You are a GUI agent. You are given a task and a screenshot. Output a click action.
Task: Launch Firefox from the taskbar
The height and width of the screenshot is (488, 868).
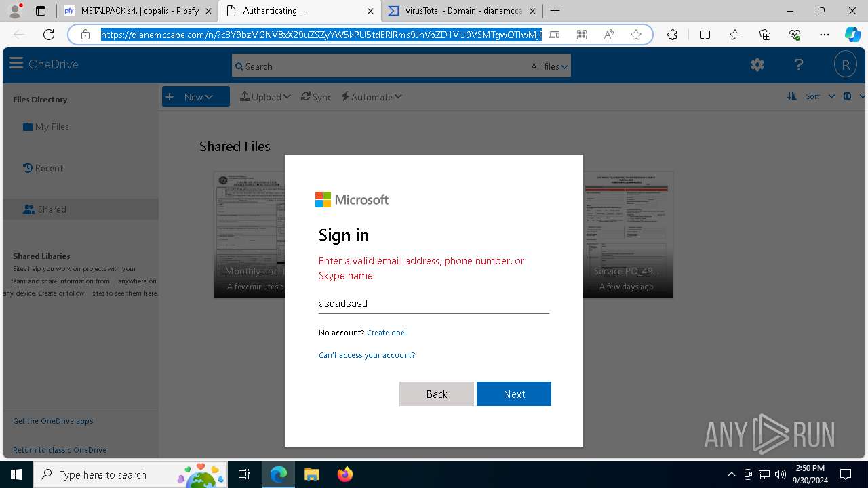pyautogui.click(x=345, y=474)
